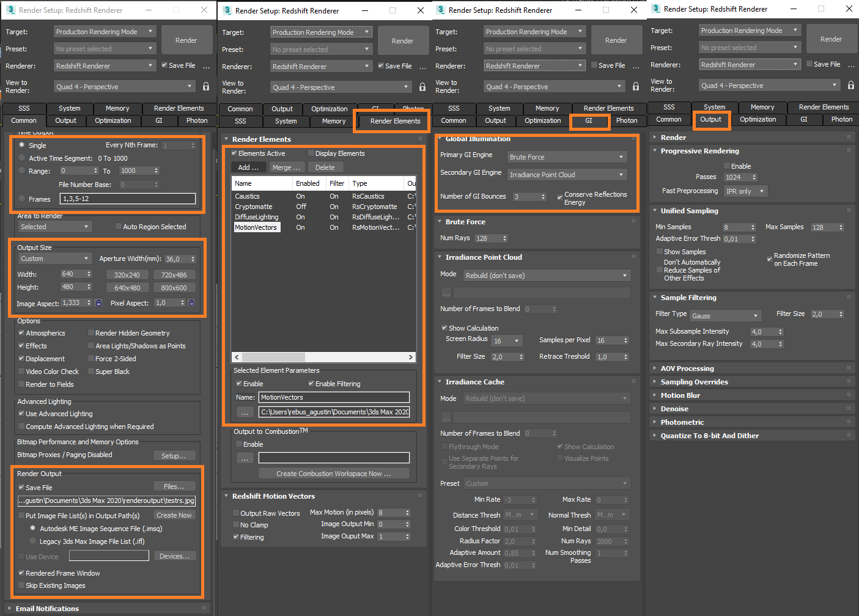
Task: Toggle Pixel Aspect lock icon
Action: pyautogui.click(x=191, y=302)
